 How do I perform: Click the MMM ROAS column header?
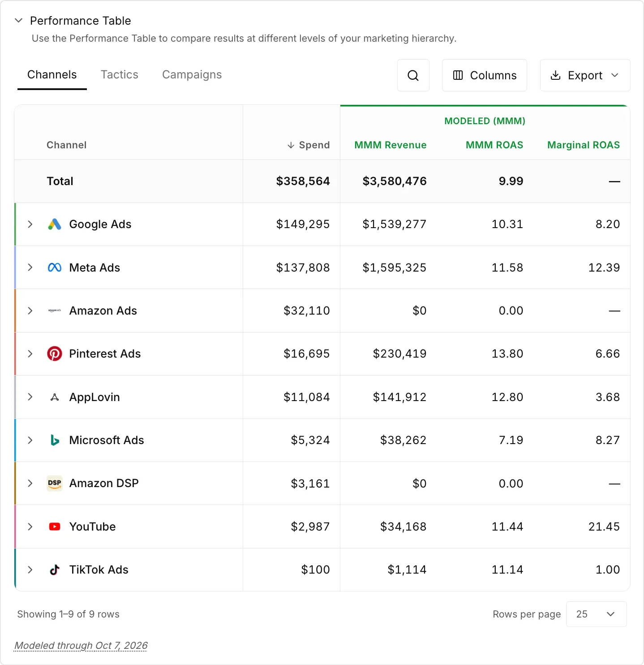tap(494, 145)
